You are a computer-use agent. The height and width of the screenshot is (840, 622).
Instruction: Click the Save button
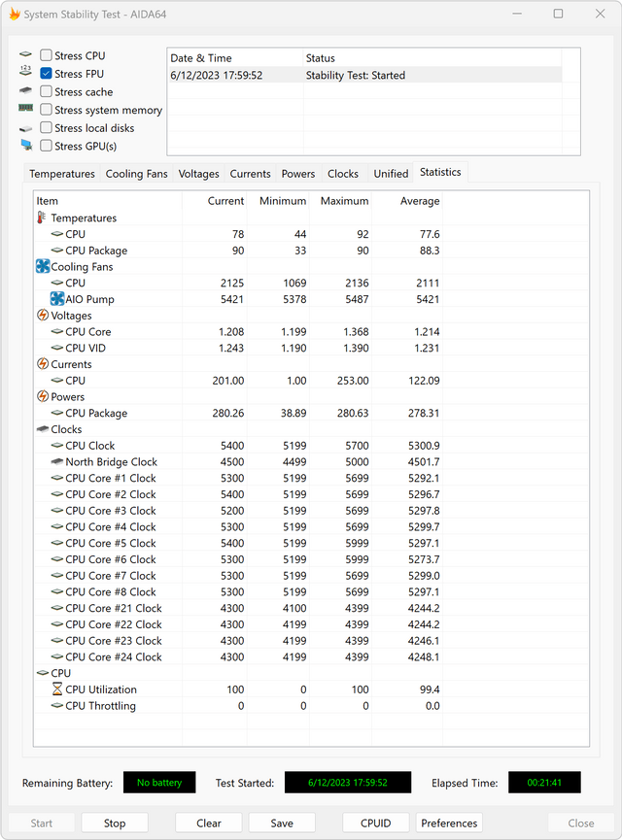click(x=282, y=823)
